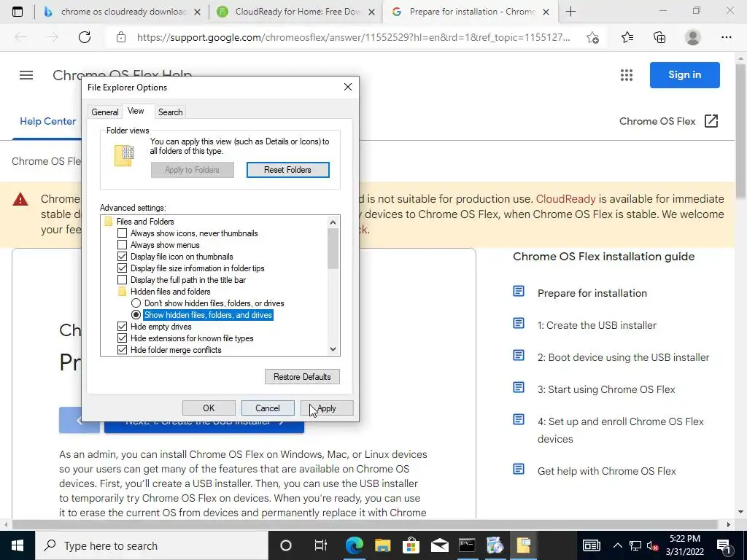Open the notification center icon
This screenshot has width=747, height=560.
(x=724, y=545)
